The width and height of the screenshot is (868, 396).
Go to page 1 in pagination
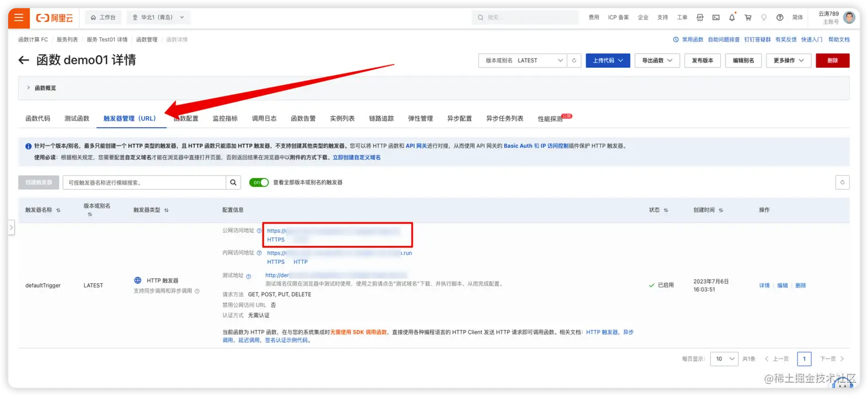[804, 359]
